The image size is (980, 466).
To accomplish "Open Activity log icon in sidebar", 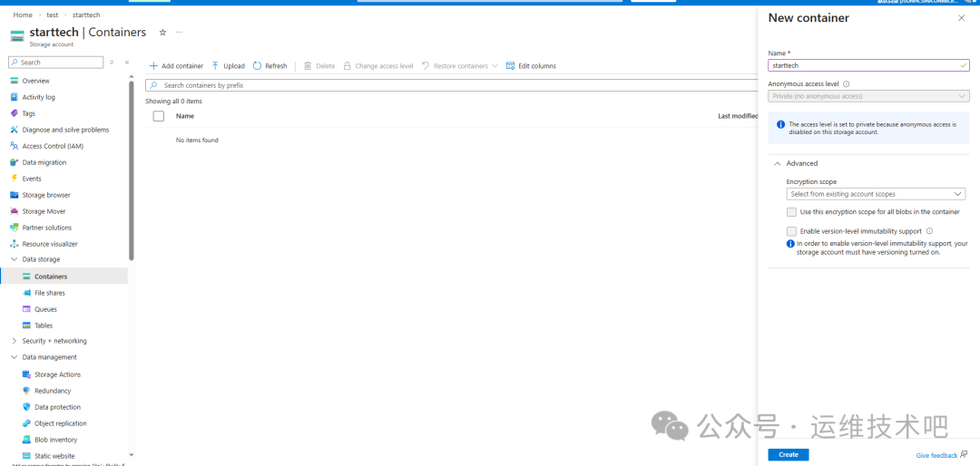I will tap(15, 97).
